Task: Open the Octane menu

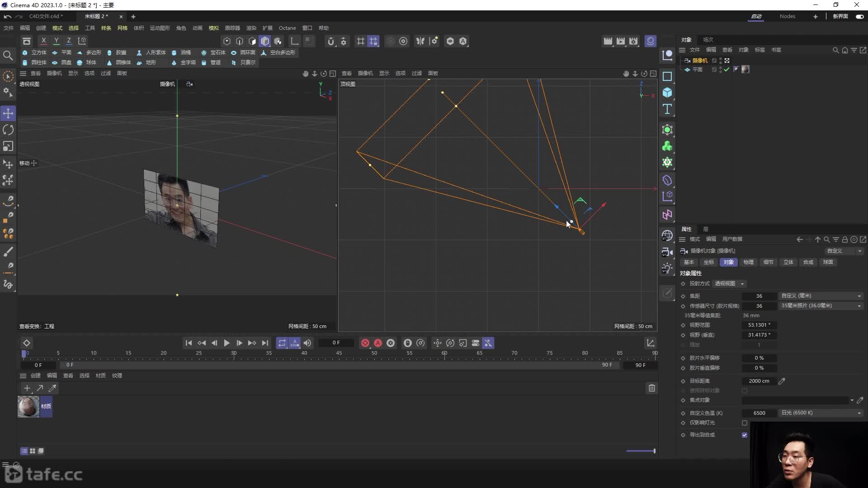Action: (287, 28)
